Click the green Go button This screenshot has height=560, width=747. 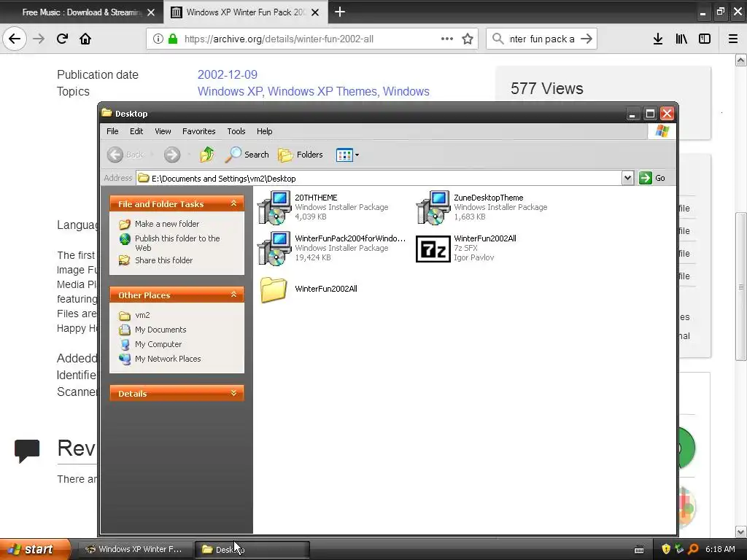tap(652, 178)
